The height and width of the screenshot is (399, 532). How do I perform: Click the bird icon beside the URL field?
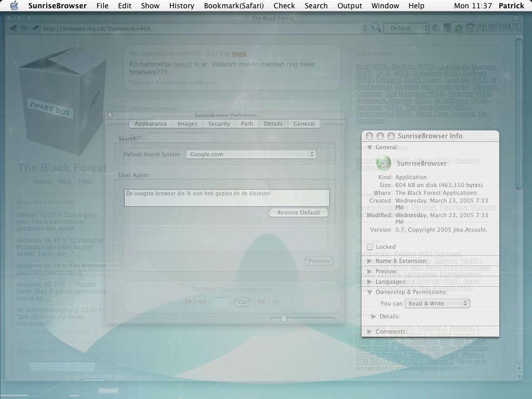pos(35,29)
